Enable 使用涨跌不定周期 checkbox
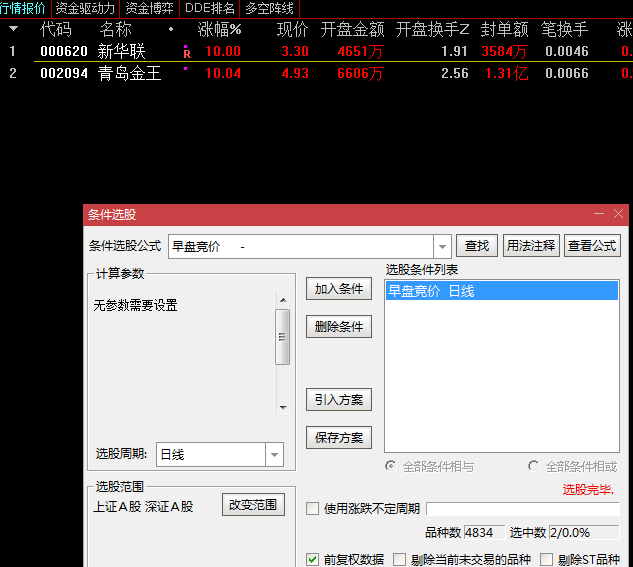Image resolution: width=633 pixels, height=567 pixels. pos(313,508)
